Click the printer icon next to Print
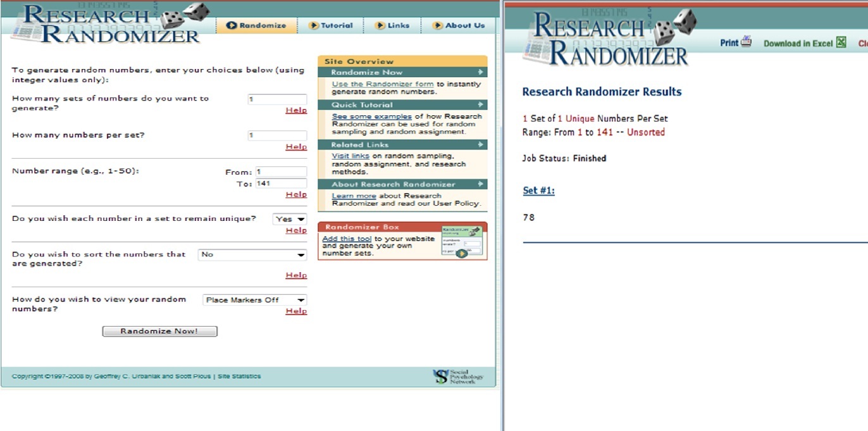Screen dimensions: 868x431 click(x=747, y=42)
